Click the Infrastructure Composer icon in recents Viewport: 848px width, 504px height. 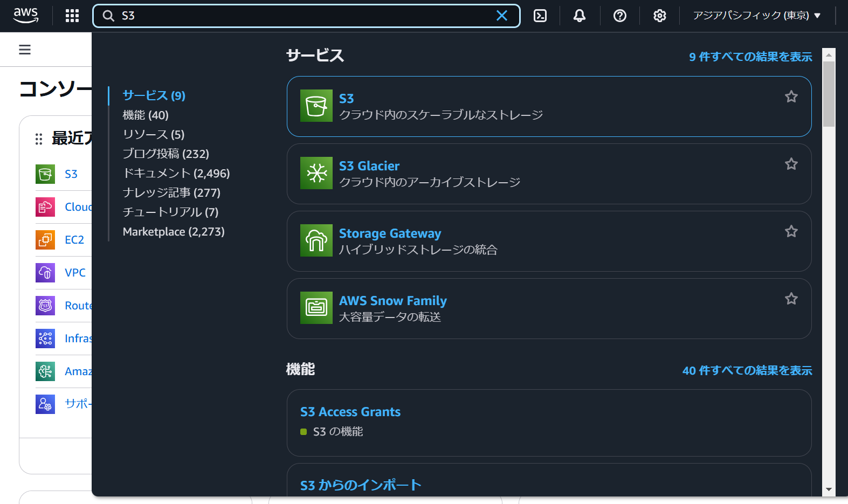click(45, 339)
